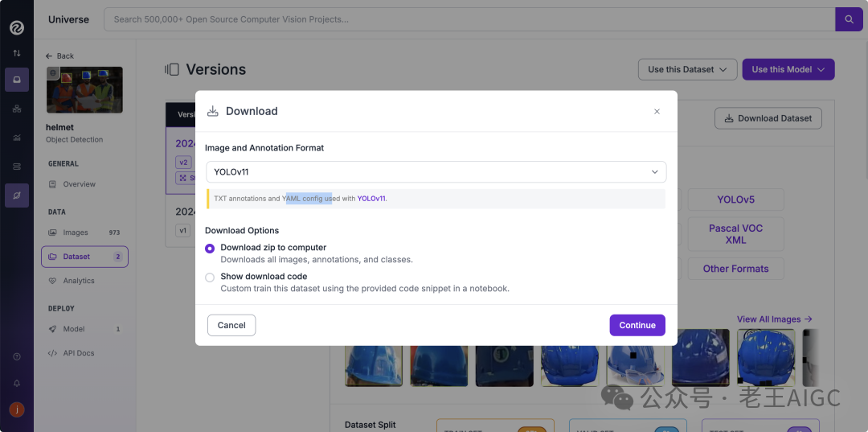
Task: Click the globe badge on helmet project thumbnail
Action: pyautogui.click(x=52, y=72)
